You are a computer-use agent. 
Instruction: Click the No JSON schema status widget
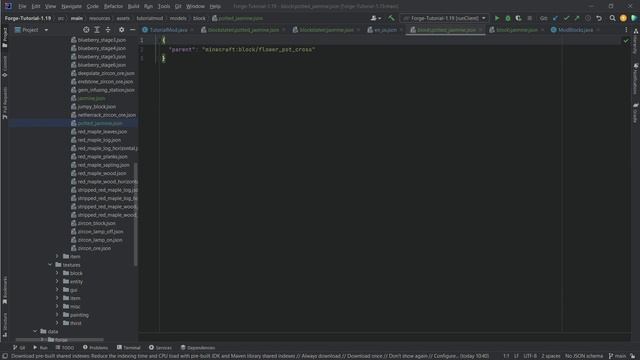click(x=584, y=356)
